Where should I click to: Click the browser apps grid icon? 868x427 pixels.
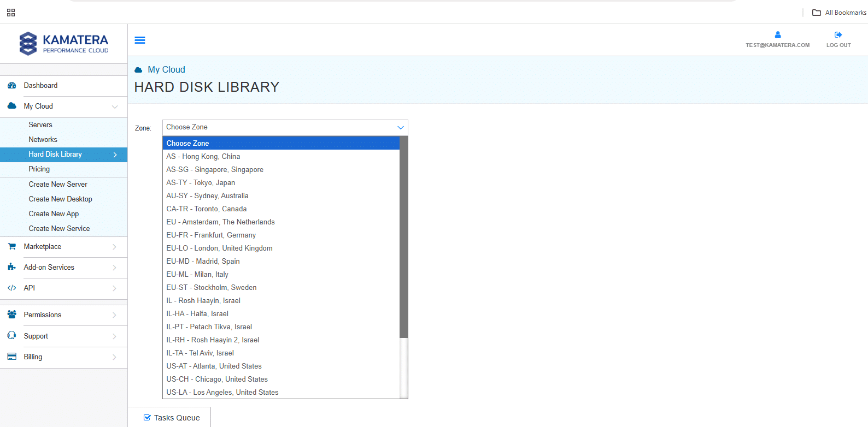(11, 13)
